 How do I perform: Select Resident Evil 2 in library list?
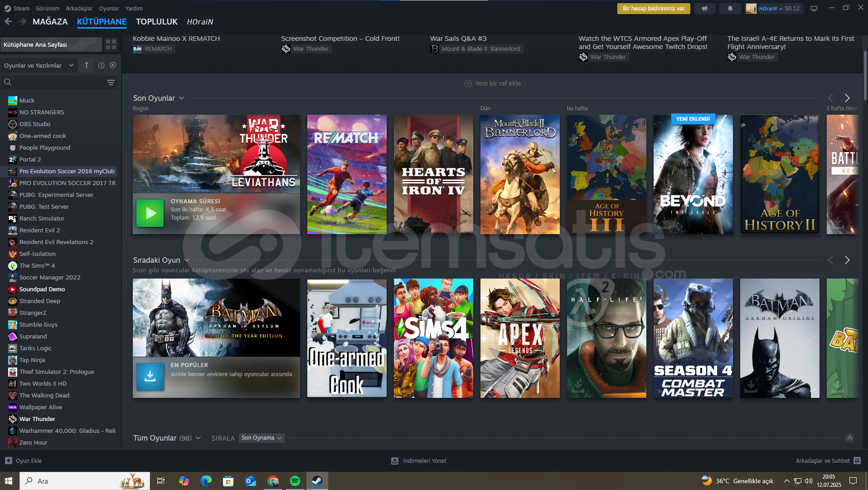point(39,230)
